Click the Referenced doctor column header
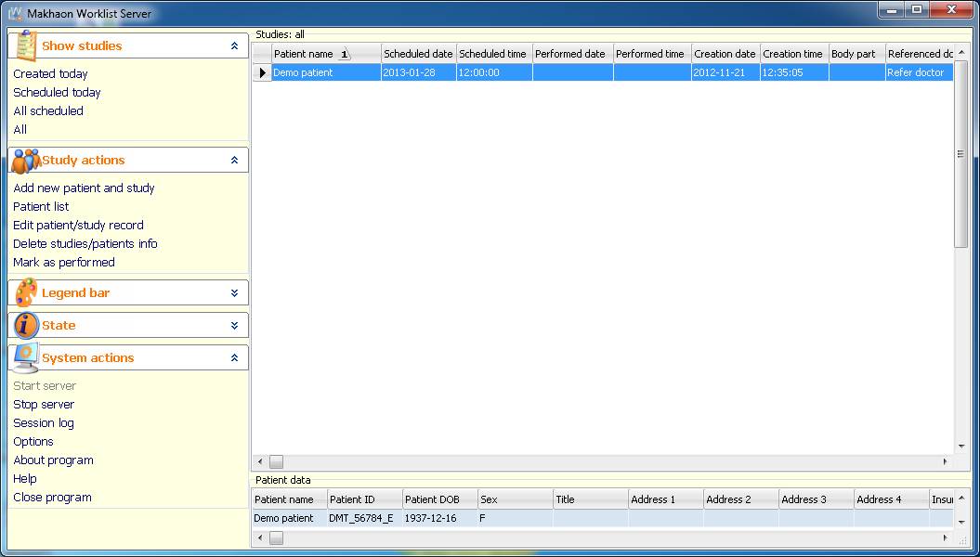 point(920,54)
